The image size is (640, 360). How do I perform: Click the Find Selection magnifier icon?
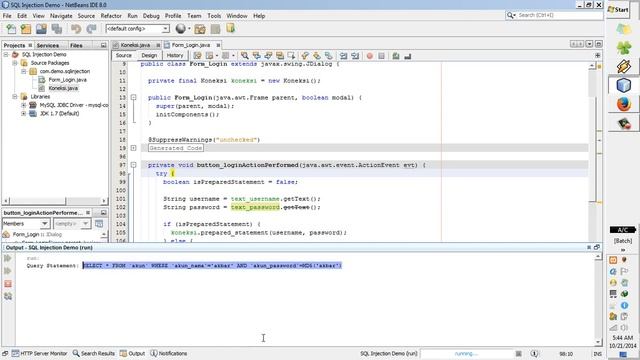point(244,56)
